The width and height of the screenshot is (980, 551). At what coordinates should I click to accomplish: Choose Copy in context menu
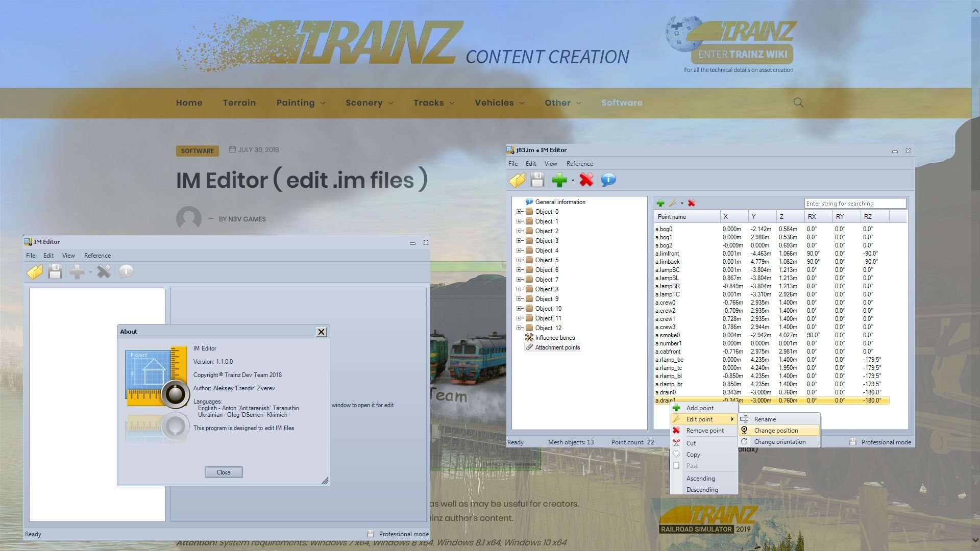(x=704, y=455)
